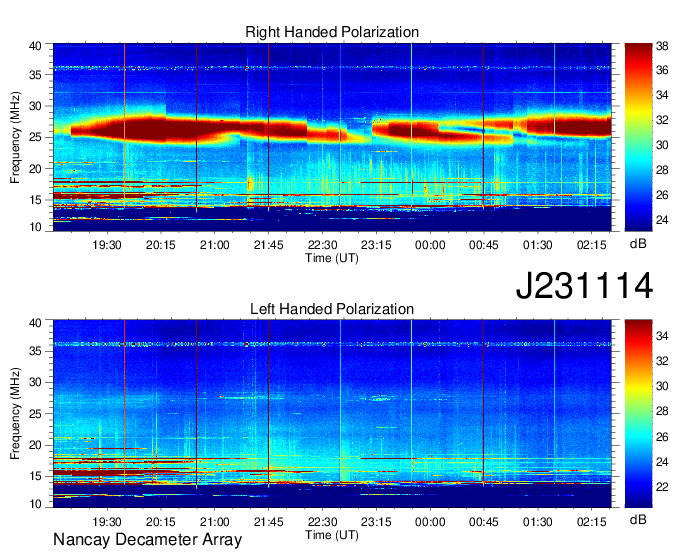The width and height of the screenshot is (680, 552).
Task: Click the "15" frequency tick on lower plot
Action: [x=35, y=476]
